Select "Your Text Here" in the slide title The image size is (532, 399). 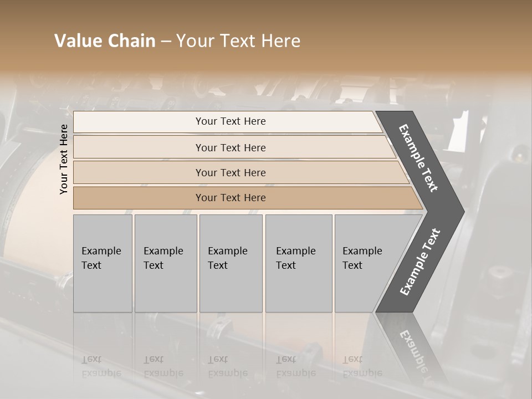[x=238, y=41]
